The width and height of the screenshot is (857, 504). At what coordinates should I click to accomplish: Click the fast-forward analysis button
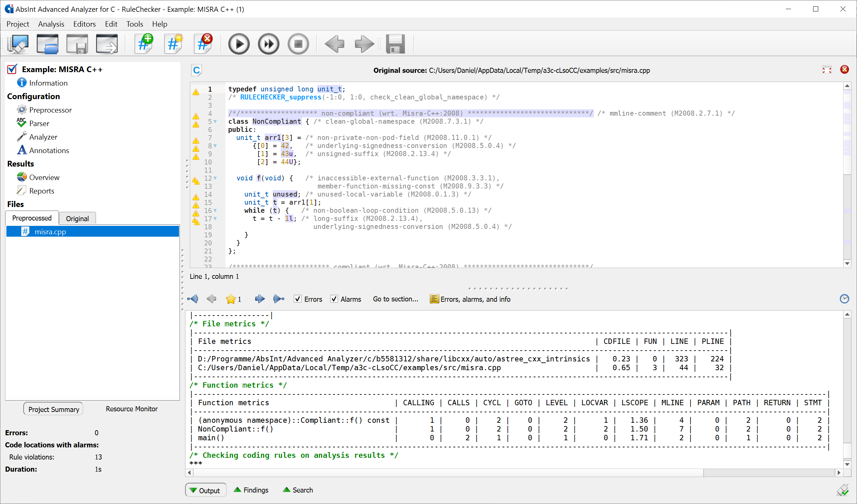pos(268,44)
